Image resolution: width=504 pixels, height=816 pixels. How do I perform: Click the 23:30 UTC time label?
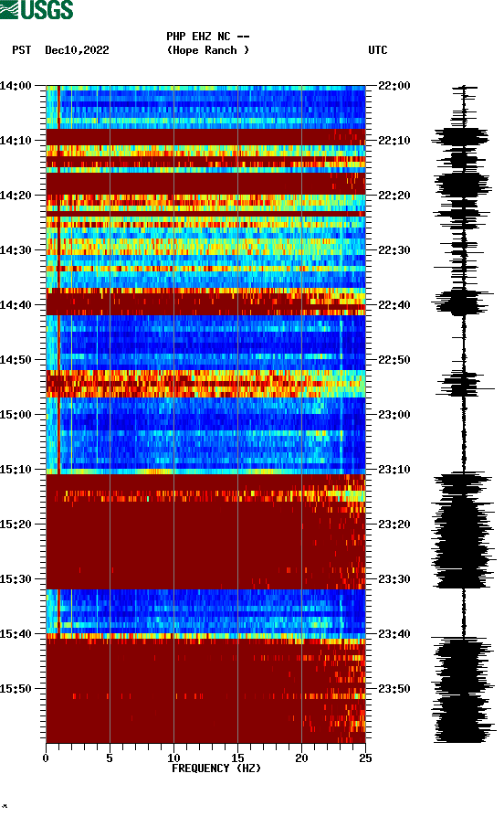(394, 579)
